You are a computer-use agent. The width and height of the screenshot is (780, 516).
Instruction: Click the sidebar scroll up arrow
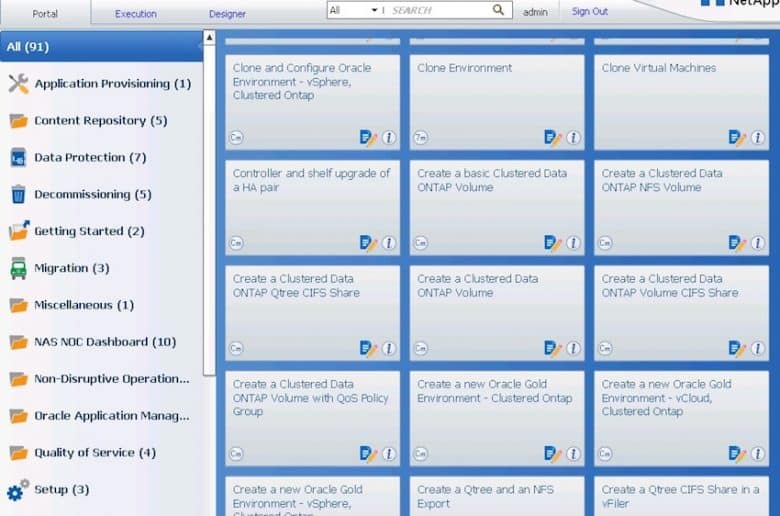[209, 37]
